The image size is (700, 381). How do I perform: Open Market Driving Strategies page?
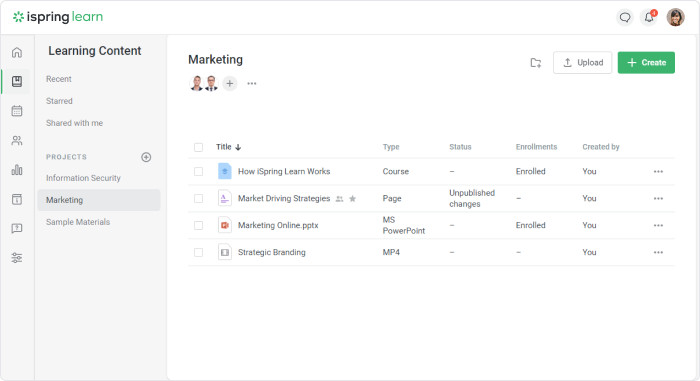click(x=284, y=198)
